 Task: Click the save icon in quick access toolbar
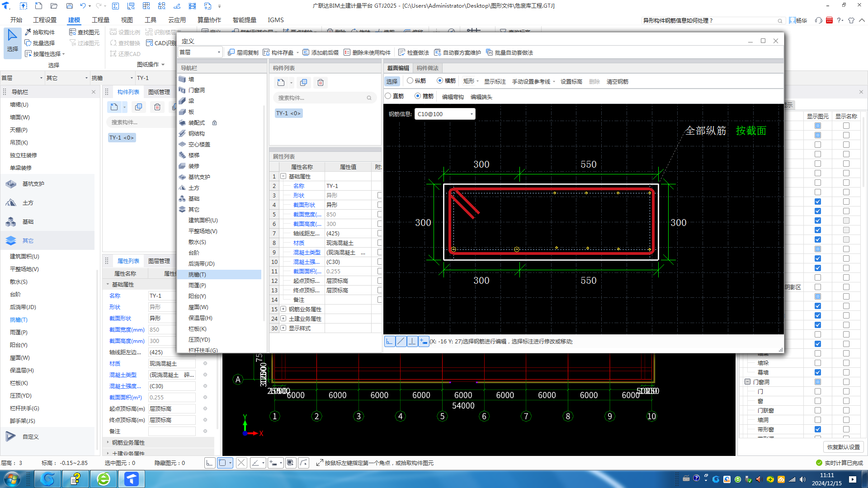click(x=70, y=6)
